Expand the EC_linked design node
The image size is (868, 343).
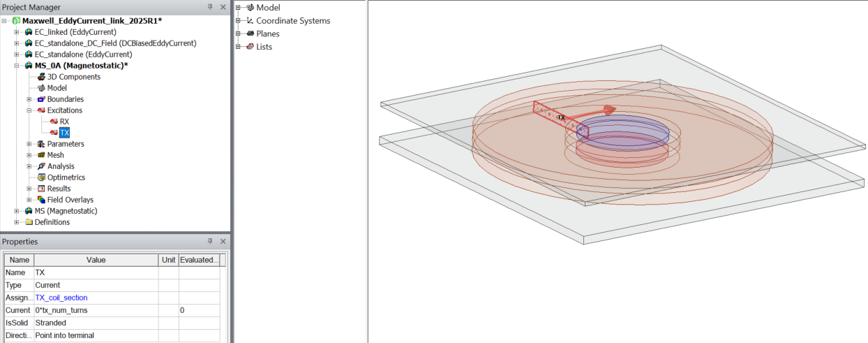tap(16, 32)
